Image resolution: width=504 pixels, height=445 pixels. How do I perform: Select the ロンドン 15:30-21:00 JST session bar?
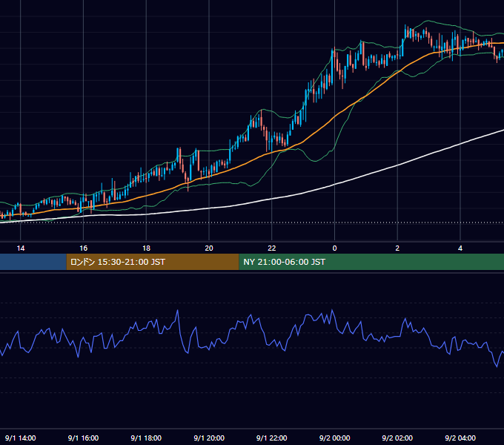(x=153, y=262)
